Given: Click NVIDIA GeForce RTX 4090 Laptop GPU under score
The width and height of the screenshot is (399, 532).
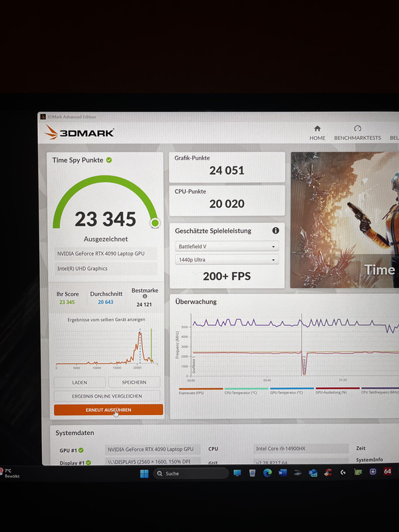Looking at the screenshot, I should [x=106, y=253].
